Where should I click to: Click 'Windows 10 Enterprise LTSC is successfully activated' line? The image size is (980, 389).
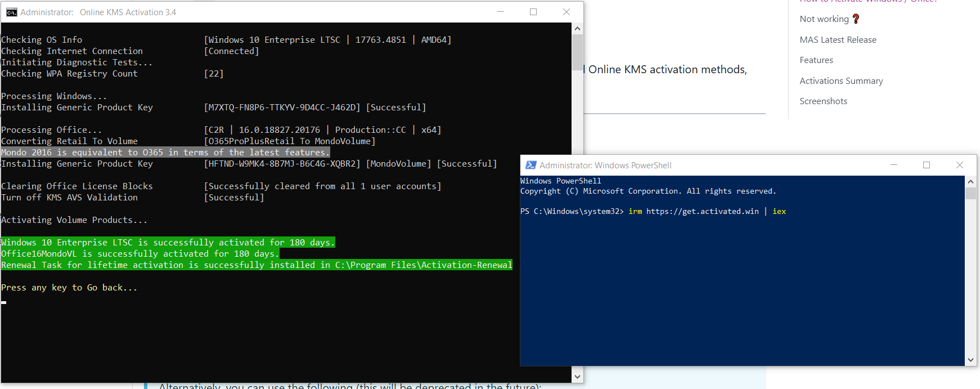(168, 243)
